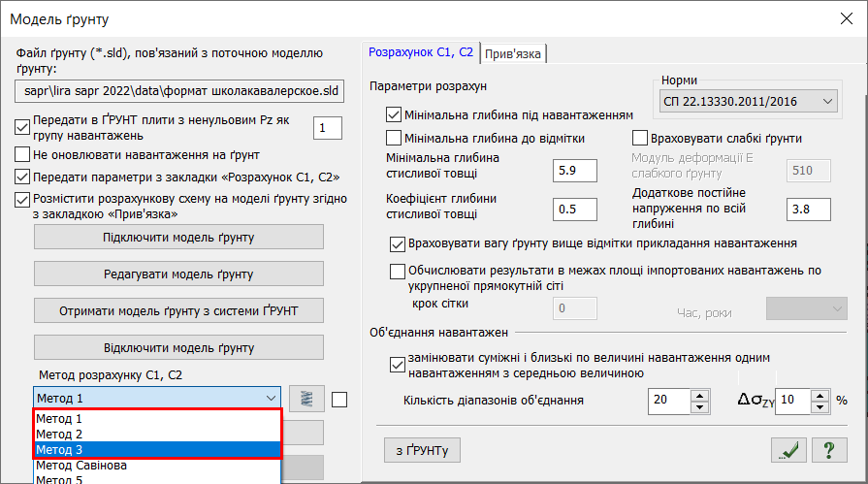Switch to the Прив'язка tab
Viewport: 868px width, 484px height.
pos(513,53)
